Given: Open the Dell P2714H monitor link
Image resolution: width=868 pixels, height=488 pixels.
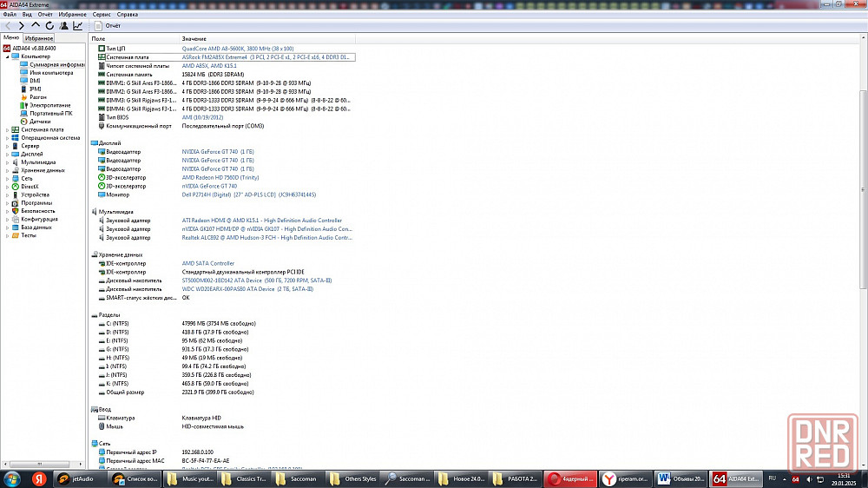Looking at the screenshot, I should tap(248, 195).
